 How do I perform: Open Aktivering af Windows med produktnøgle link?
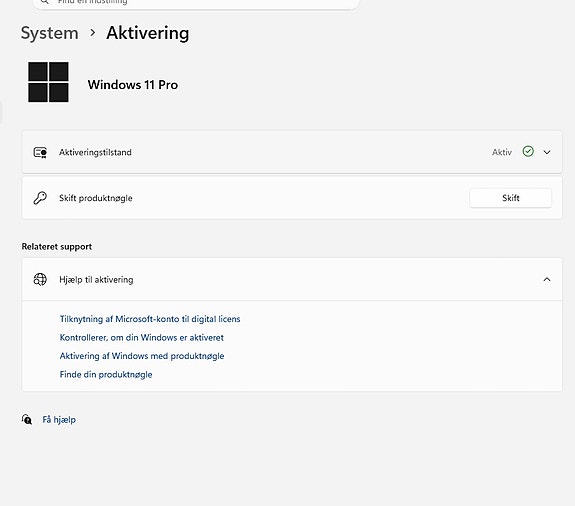point(142,356)
